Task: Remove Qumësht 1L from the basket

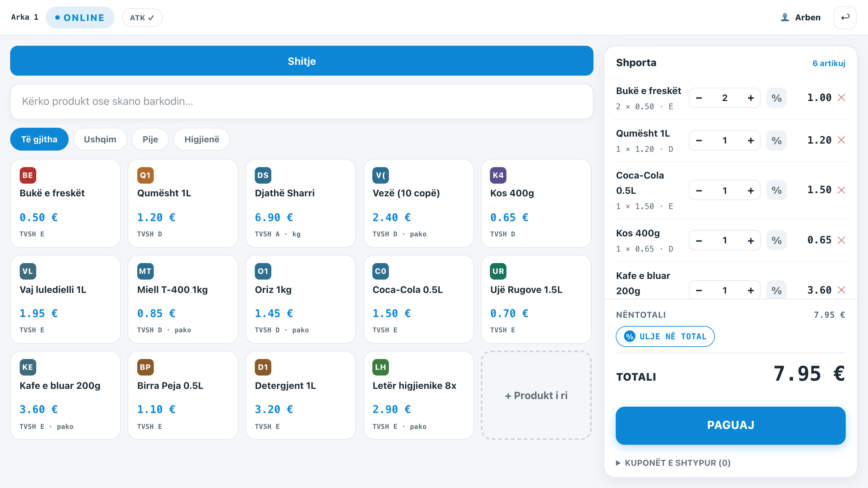Action: coord(841,140)
